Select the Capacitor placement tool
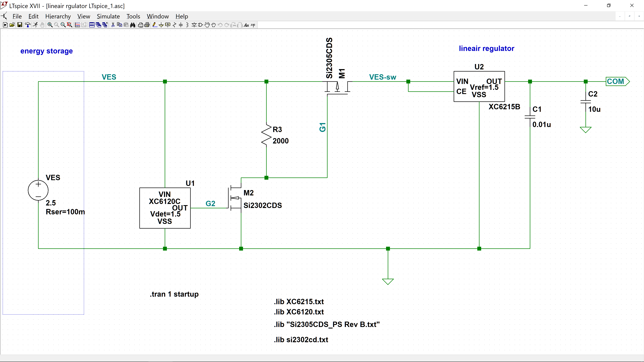This screenshot has width=644, height=362. click(x=181, y=25)
